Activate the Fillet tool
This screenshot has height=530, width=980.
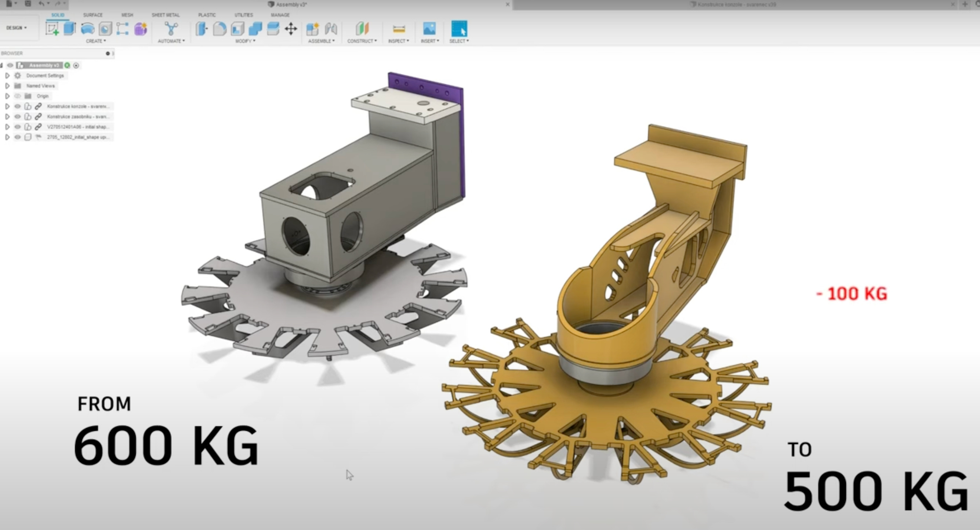tap(220, 29)
